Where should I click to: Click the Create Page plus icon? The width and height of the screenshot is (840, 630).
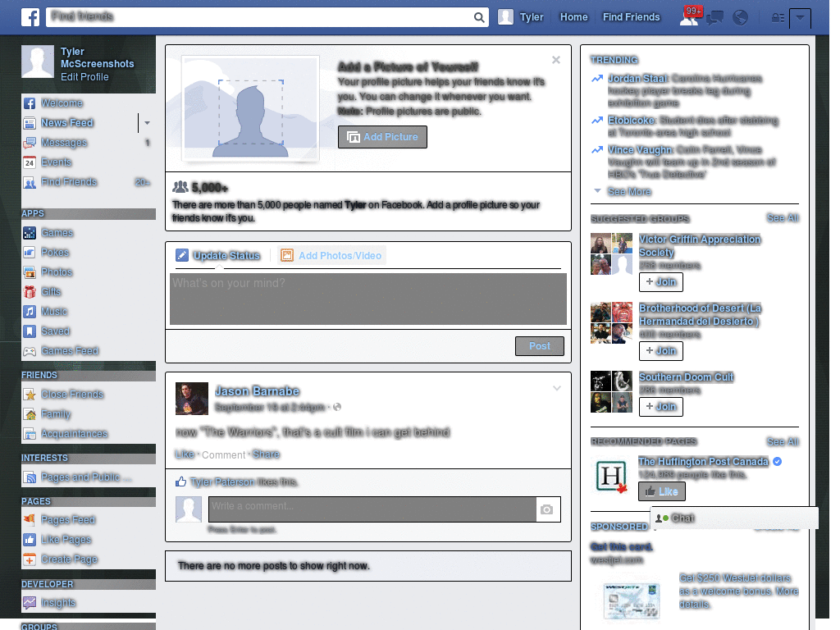tap(30, 559)
